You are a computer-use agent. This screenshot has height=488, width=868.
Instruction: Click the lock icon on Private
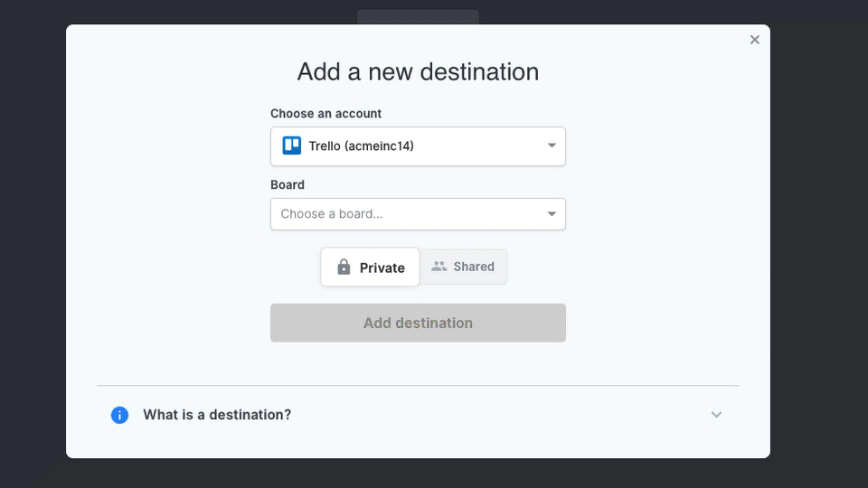pos(344,267)
